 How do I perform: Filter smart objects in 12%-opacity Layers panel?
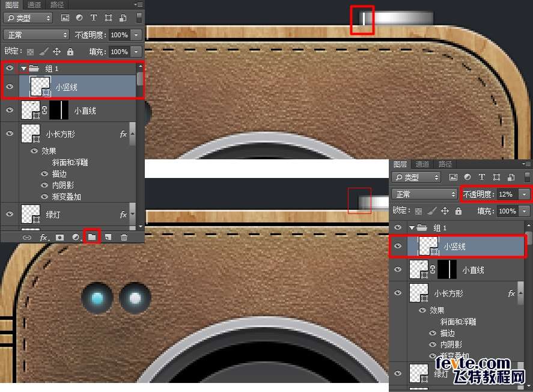[511, 177]
